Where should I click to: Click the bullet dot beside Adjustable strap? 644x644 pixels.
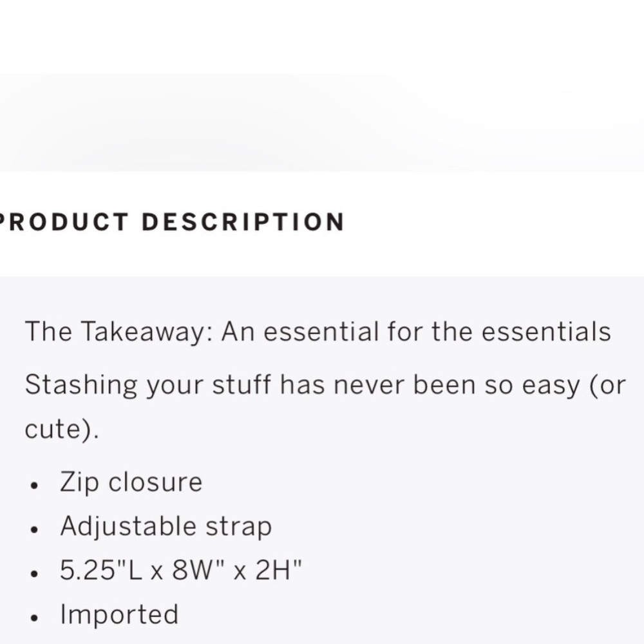point(35,529)
